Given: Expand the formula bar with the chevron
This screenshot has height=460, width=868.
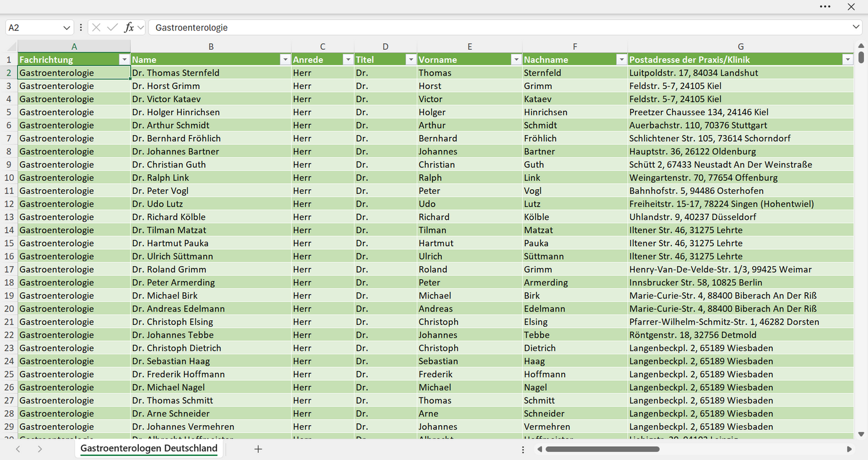Looking at the screenshot, I should (x=856, y=27).
